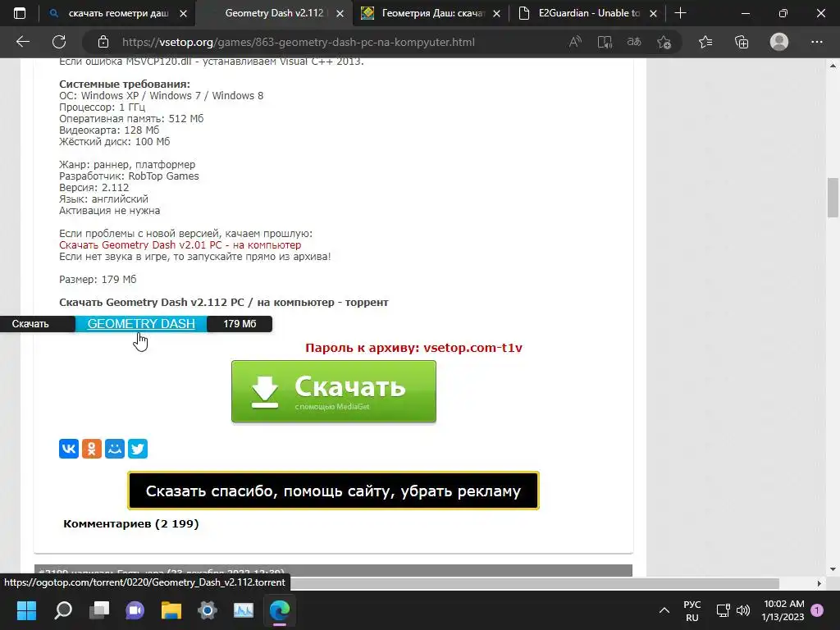Open Chat app on taskbar
Image resolution: width=840 pixels, height=630 pixels.
(135, 609)
